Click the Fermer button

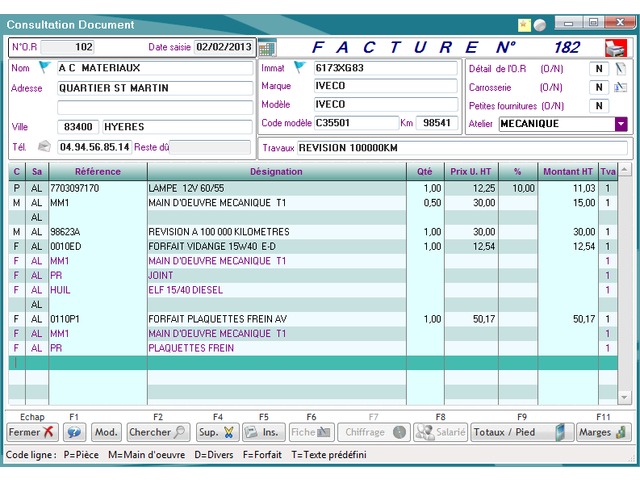tap(32, 433)
